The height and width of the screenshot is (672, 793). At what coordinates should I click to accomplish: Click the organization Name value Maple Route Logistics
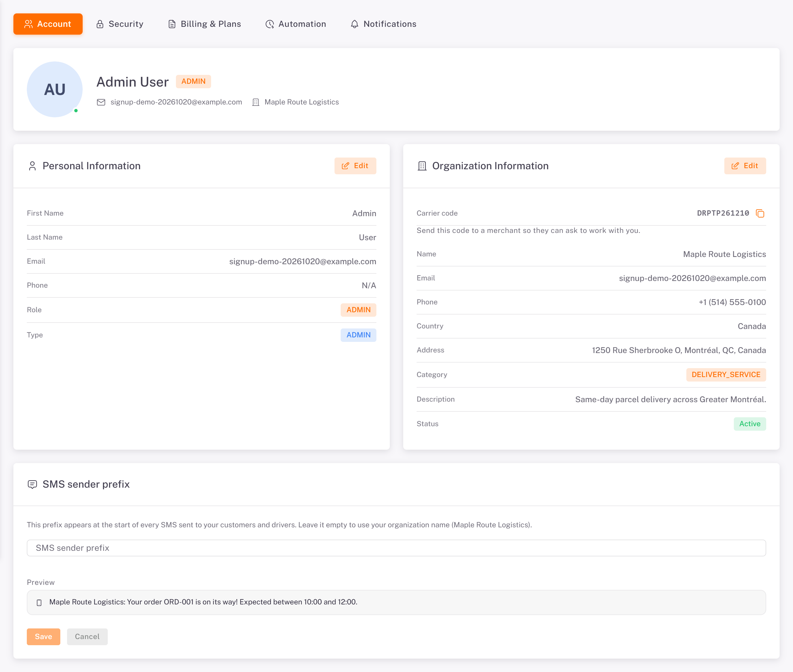coord(724,254)
